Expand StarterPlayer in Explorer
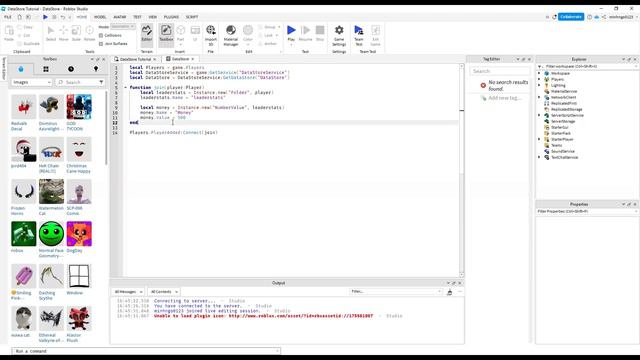 pos(539,139)
